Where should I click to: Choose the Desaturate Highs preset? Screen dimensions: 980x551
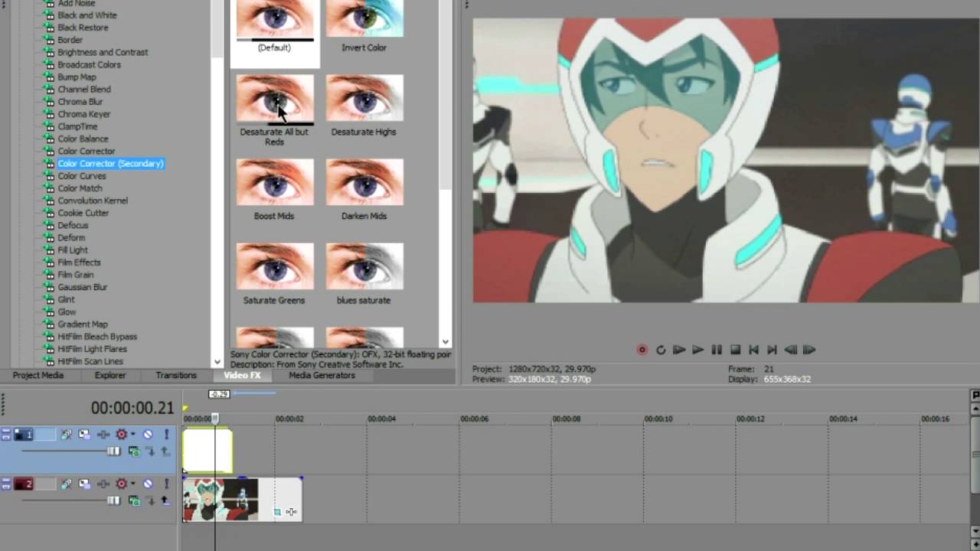364,98
